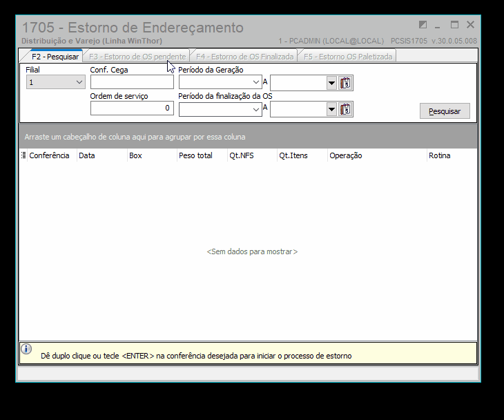Open finalização da OS end date arrow
504x420 pixels.
(x=331, y=110)
